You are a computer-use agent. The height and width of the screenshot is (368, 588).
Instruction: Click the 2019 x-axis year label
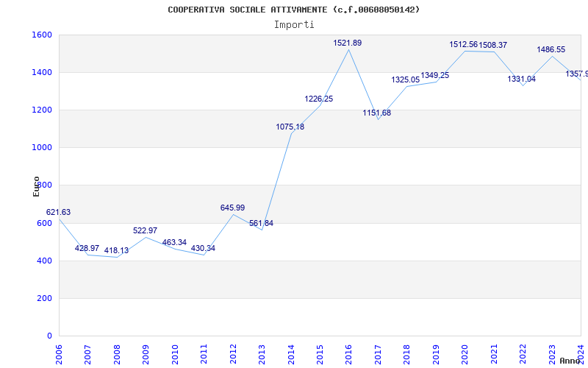[436, 355]
